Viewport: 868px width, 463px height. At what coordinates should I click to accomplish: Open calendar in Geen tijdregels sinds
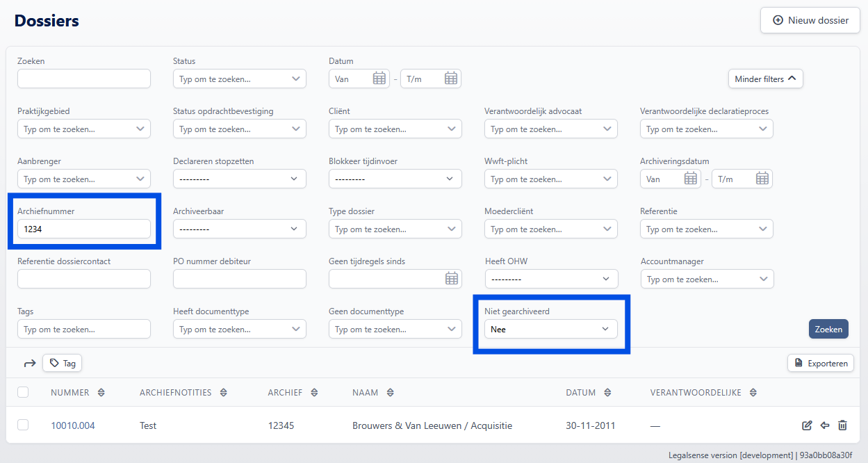point(452,279)
